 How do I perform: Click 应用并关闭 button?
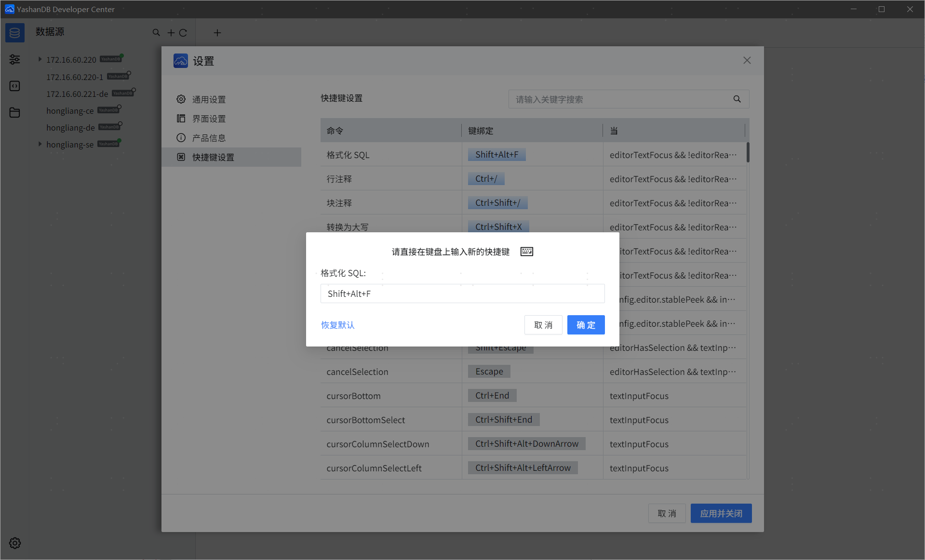pos(721,514)
